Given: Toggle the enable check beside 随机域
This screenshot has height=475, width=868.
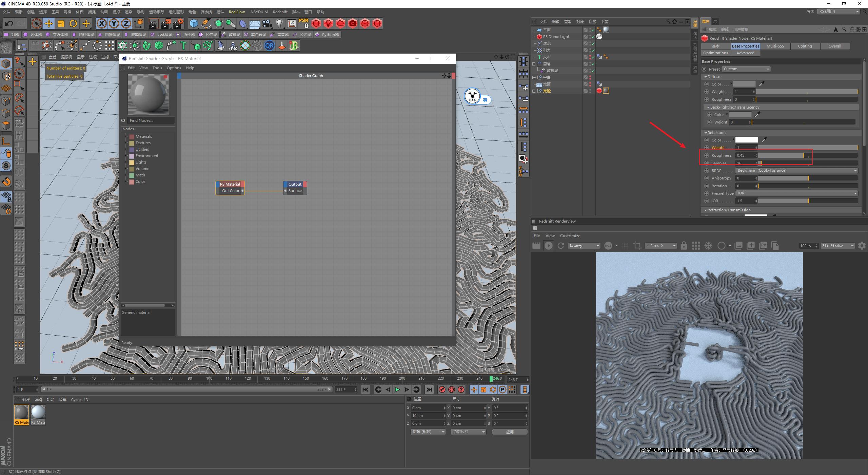Looking at the screenshot, I should (593, 71).
